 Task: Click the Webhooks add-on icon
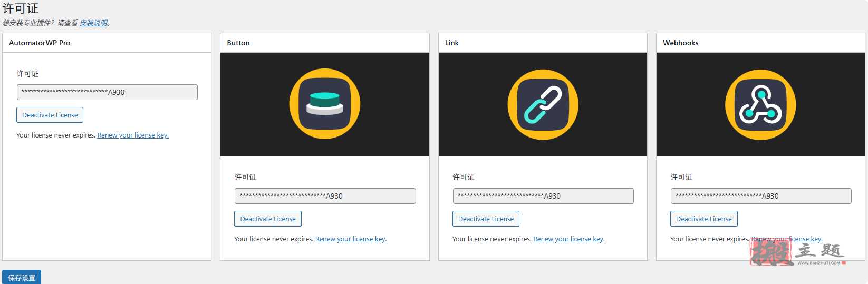pyautogui.click(x=760, y=104)
